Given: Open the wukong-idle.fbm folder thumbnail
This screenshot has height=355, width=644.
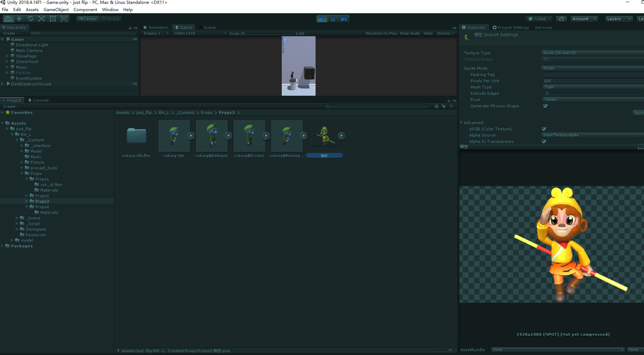Looking at the screenshot, I should (x=136, y=136).
